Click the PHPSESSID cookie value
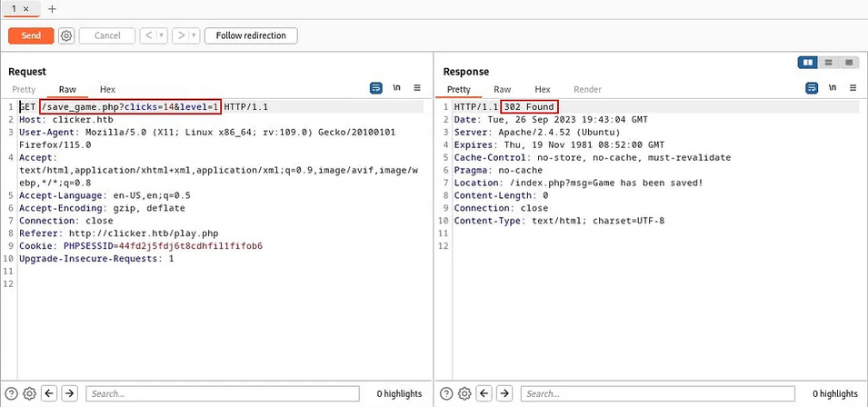This screenshot has height=407, width=868. 191,245
